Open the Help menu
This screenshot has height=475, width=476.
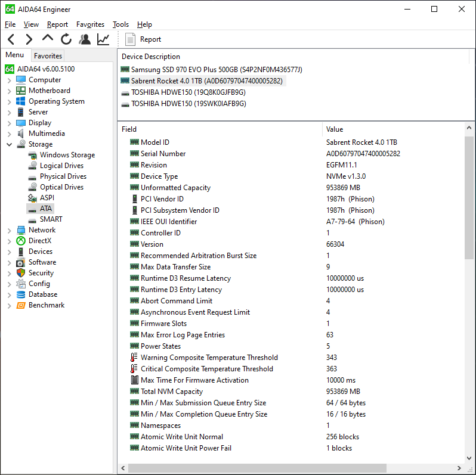[144, 24]
